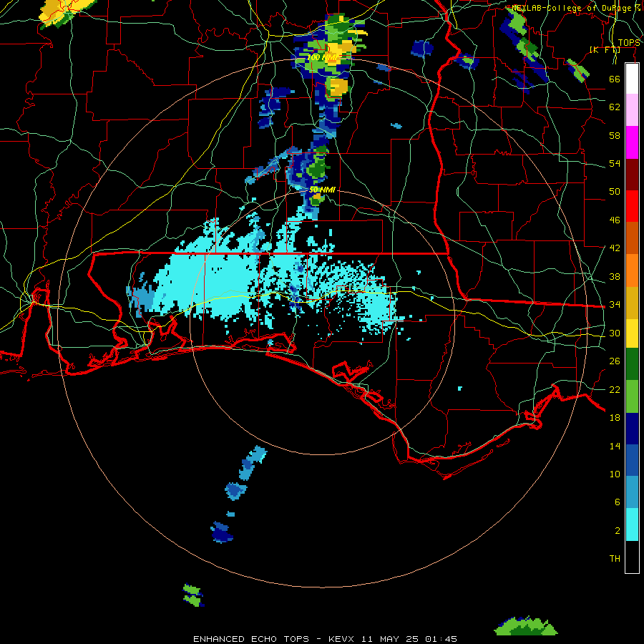Click the "42" legend value
The height and width of the screenshot is (644, 644).
pyautogui.click(x=615, y=248)
